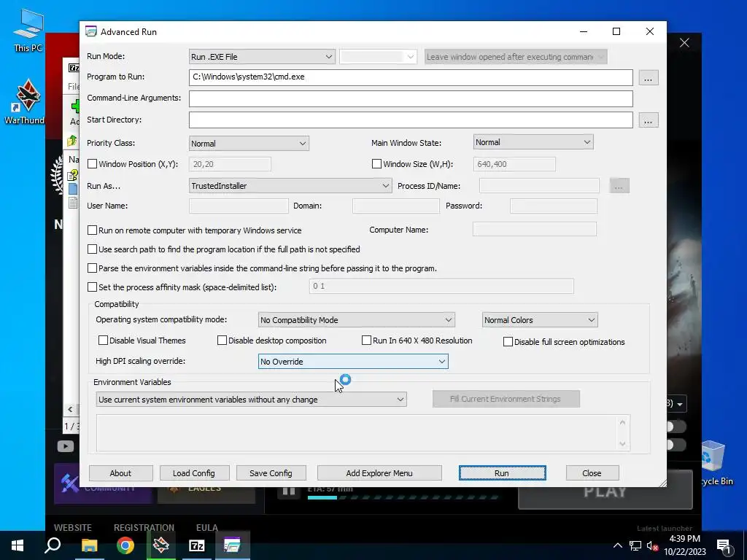747x560 pixels.
Task: Click the YouTube icon in the launcher
Action: click(x=65, y=446)
